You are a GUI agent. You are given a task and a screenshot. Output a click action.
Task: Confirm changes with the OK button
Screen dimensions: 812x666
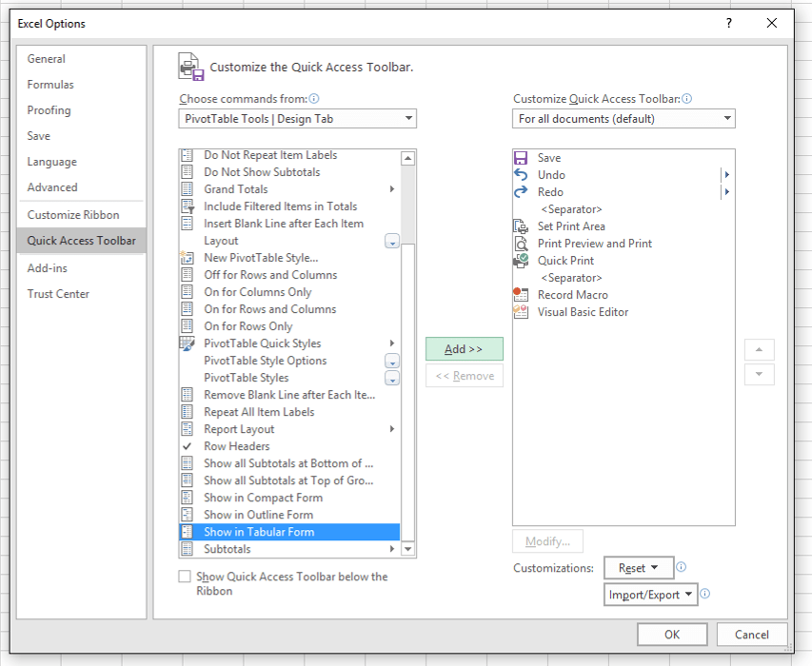click(x=671, y=634)
